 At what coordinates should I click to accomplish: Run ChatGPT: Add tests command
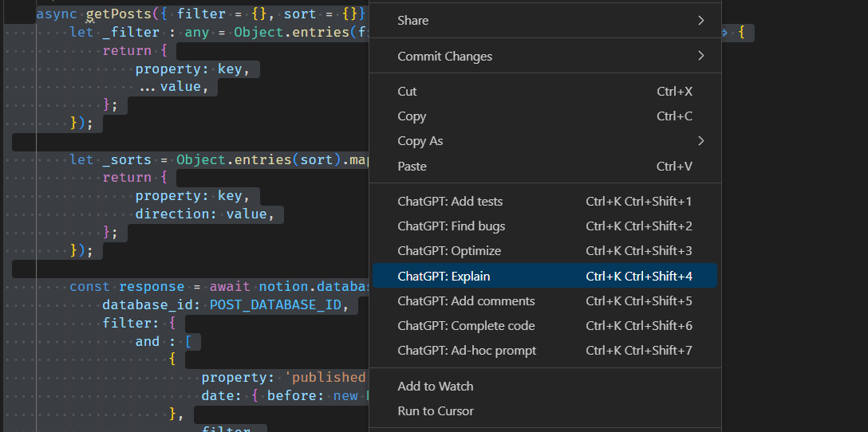(x=545, y=202)
